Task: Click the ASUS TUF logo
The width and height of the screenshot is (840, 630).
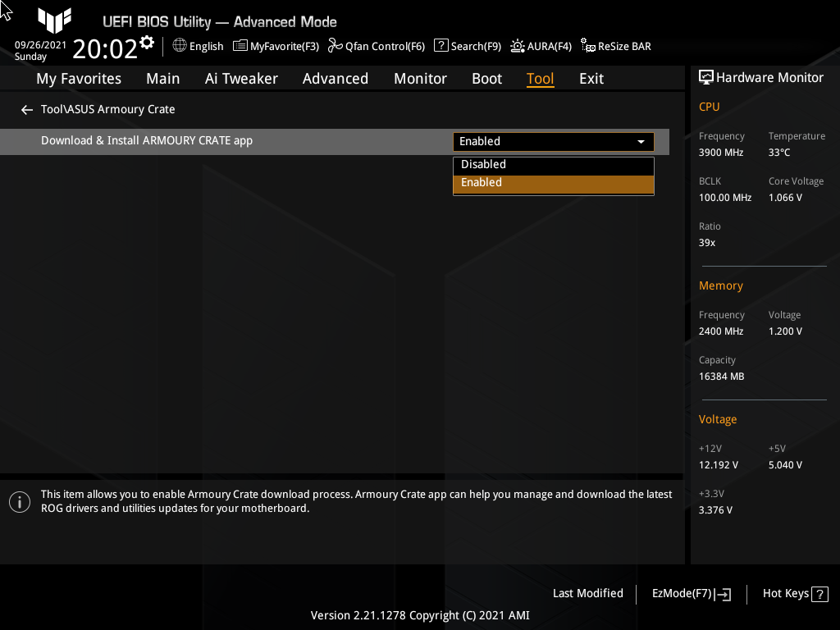Action: (54, 21)
